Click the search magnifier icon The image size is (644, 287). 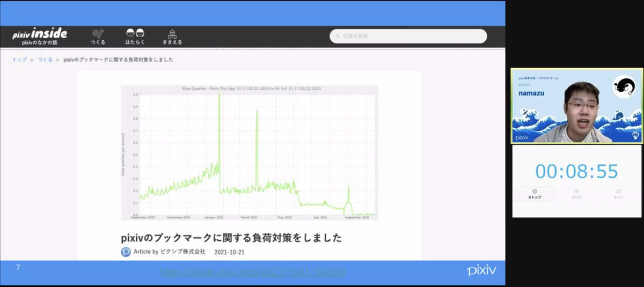tap(338, 36)
